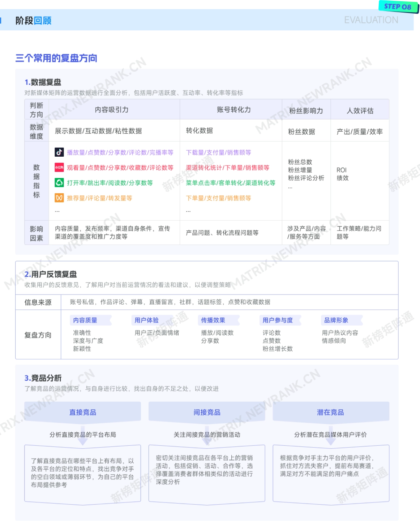Select the 品牌形象 tag
Viewport: 420px width, 521px height.
tap(337, 320)
